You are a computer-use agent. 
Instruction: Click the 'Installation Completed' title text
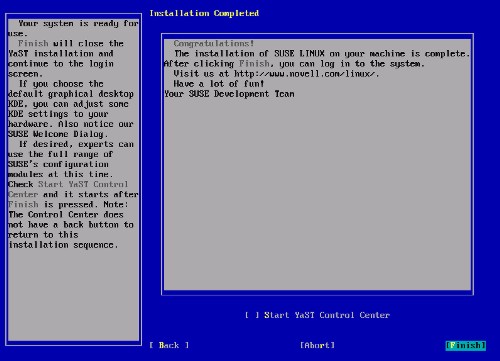tap(204, 13)
